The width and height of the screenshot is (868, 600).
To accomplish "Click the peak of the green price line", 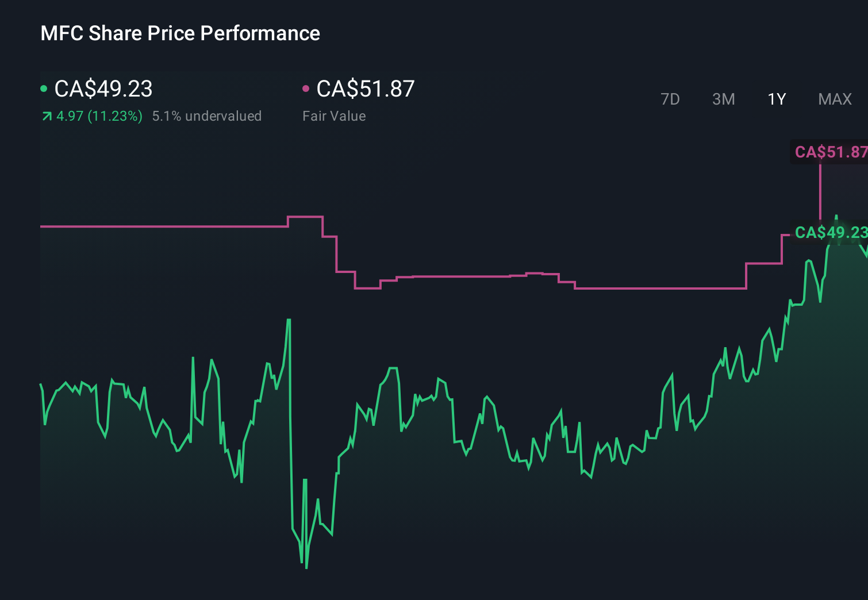I will 836,216.
